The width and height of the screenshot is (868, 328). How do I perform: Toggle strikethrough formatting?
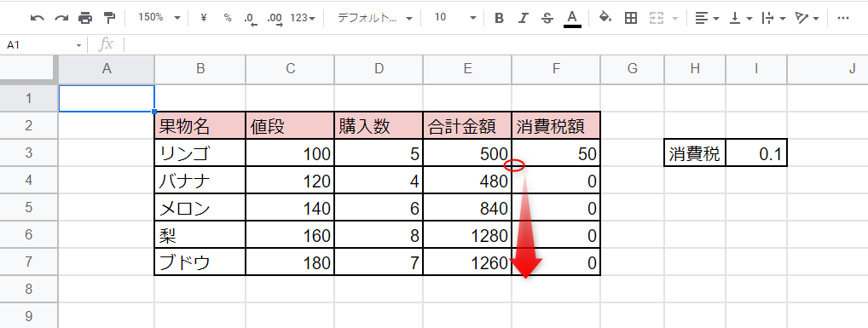tap(547, 18)
